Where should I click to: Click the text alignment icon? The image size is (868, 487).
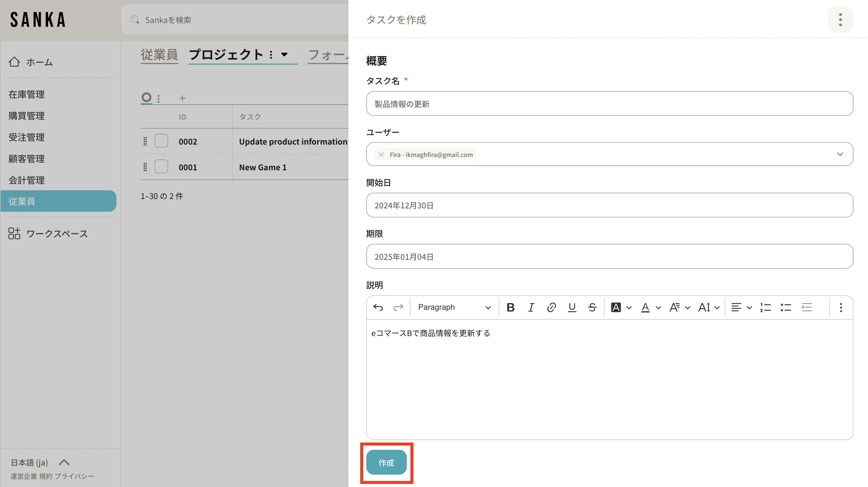click(x=736, y=307)
